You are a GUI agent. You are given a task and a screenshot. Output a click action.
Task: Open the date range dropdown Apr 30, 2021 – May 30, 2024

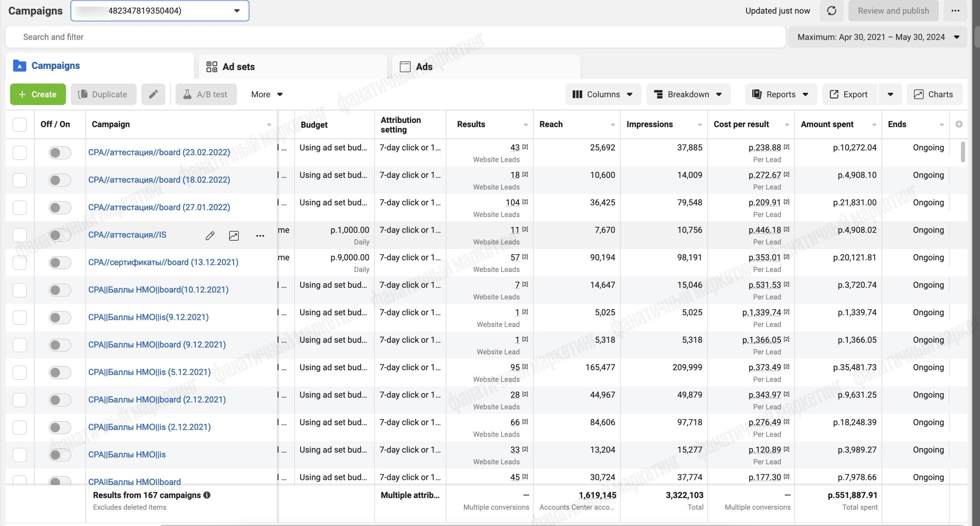click(x=877, y=37)
